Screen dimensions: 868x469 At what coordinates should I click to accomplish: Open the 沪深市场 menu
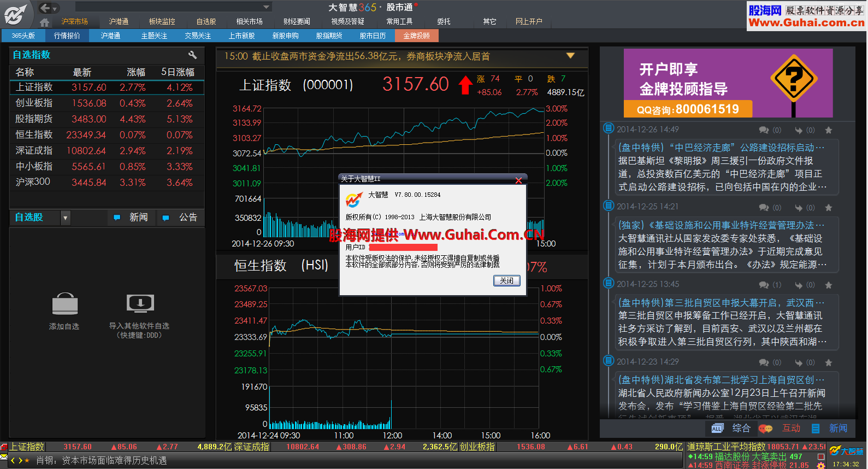click(x=75, y=21)
